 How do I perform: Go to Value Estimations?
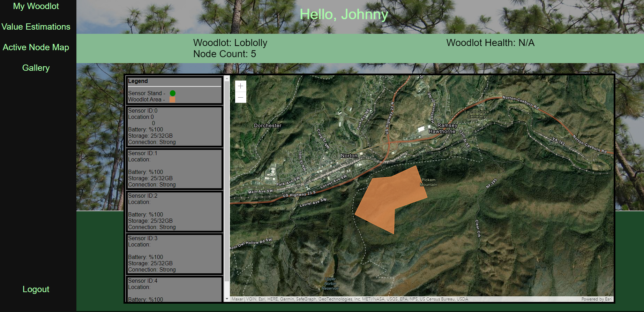tap(36, 27)
